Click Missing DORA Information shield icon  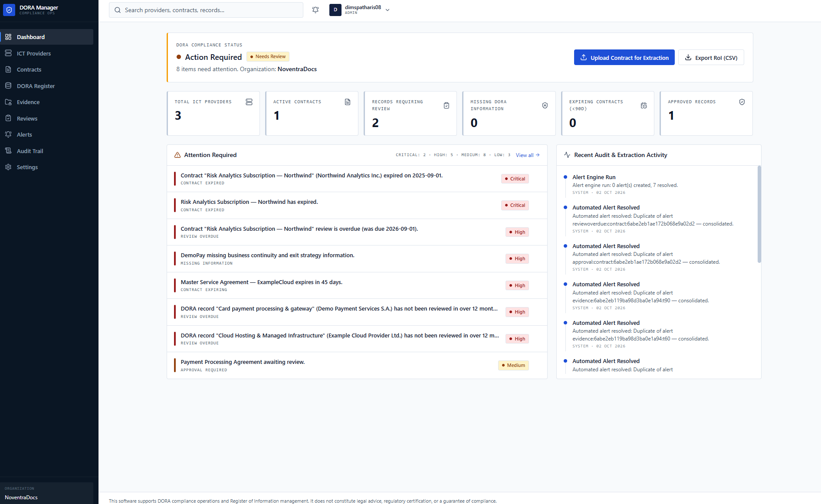(545, 105)
